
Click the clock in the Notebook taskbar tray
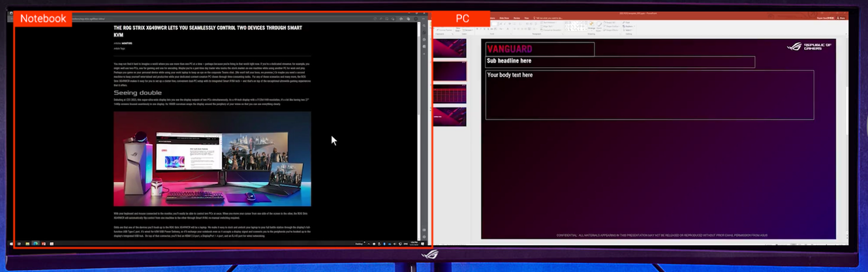coord(414,243)
